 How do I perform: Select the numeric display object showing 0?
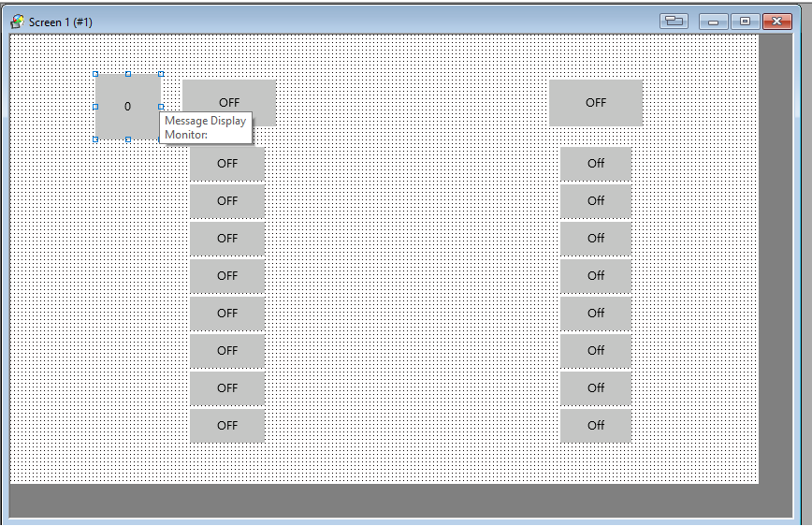128,107
